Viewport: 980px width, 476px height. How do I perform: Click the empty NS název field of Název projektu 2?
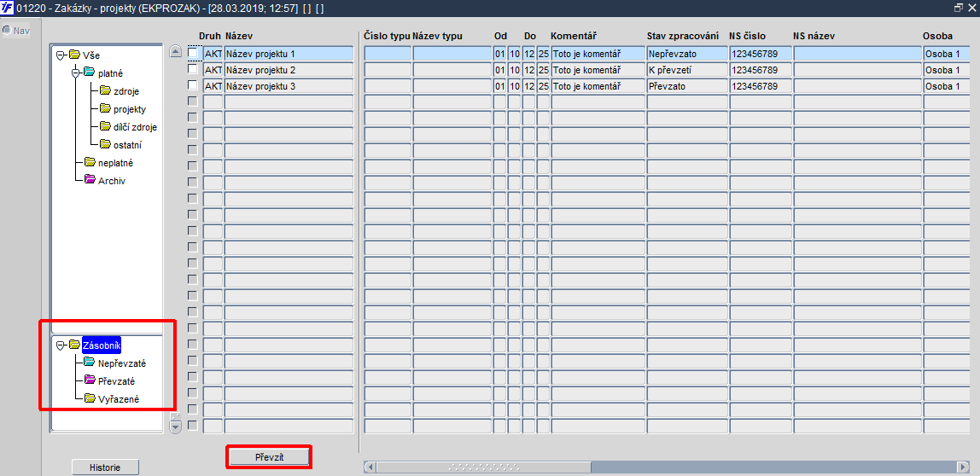[x=857, y=70]
